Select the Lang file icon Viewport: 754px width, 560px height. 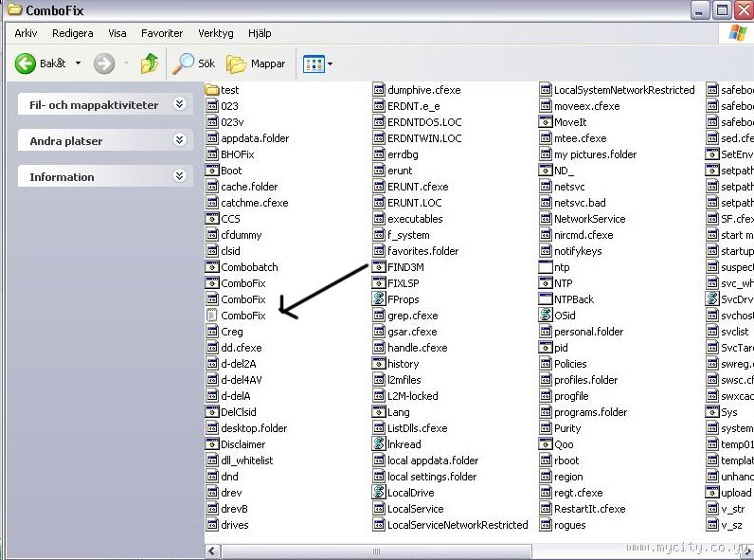pos(379,412)
